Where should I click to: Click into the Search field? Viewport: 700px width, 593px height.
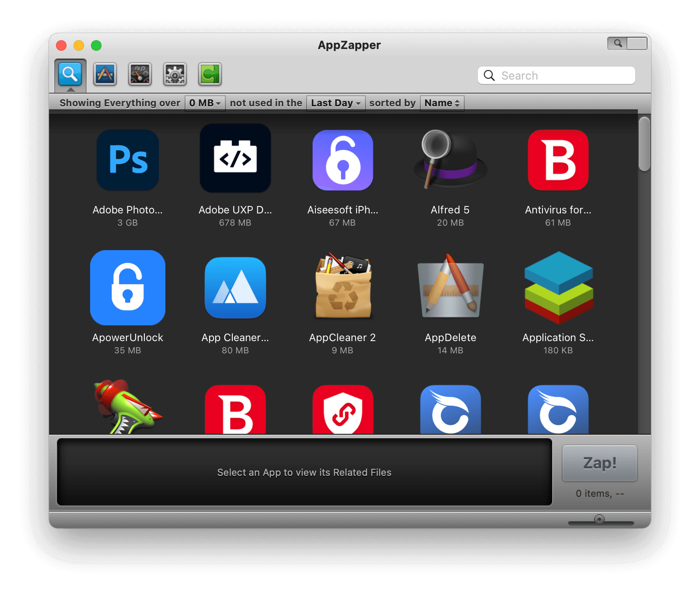point(556,76)
